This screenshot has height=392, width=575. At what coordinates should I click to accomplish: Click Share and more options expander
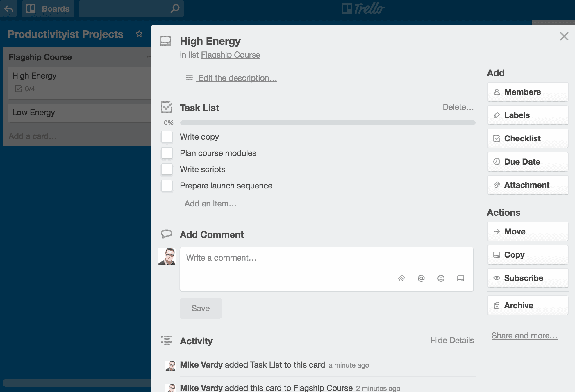(x=524, y=335)
